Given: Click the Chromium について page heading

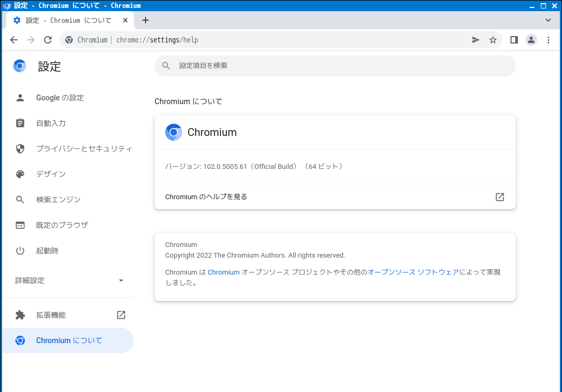Looking at the screenshot, I should coord(188,101).
